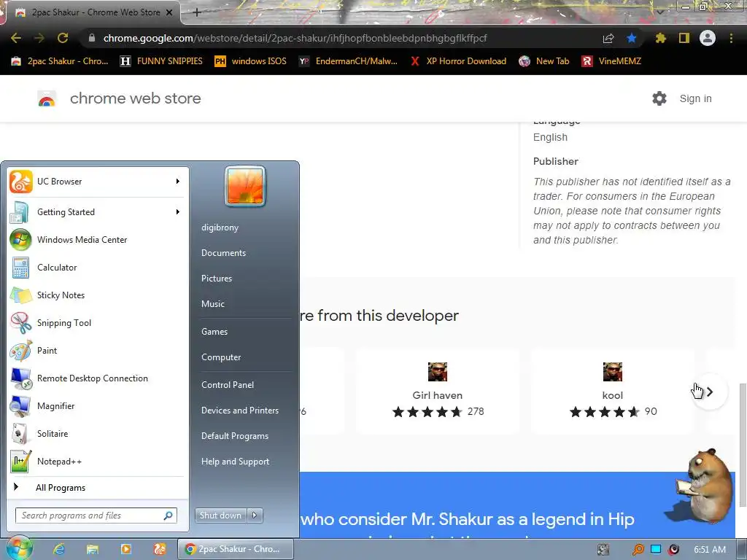Click in Search programs and files box
Image resolution: width=747 pixels, height=560 pixels.
coord(96,516)
